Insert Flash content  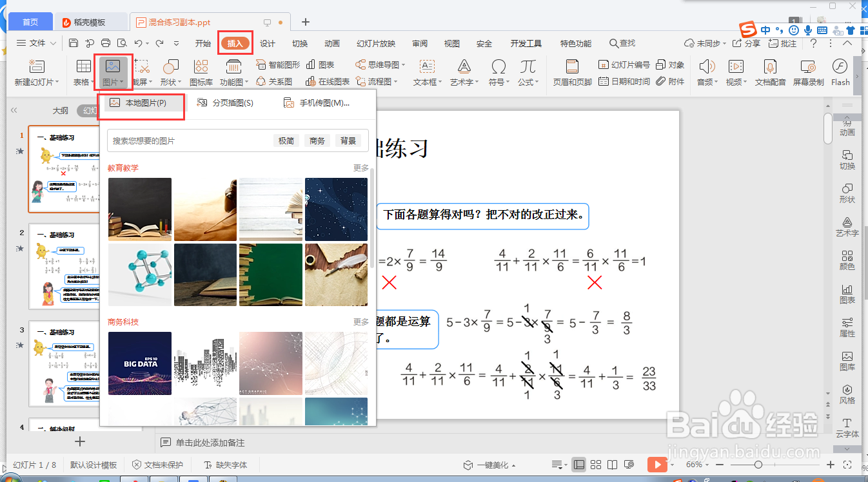pos(840,72)
